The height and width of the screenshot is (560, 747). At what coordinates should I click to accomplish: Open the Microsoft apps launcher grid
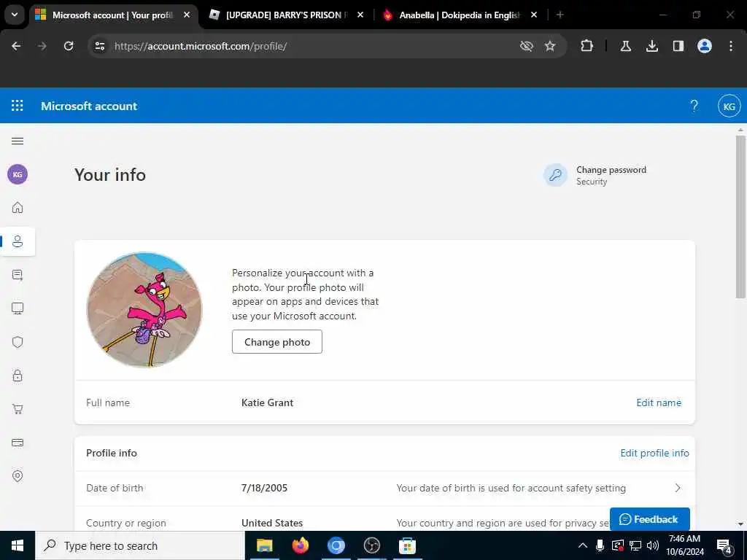point(18,106)
